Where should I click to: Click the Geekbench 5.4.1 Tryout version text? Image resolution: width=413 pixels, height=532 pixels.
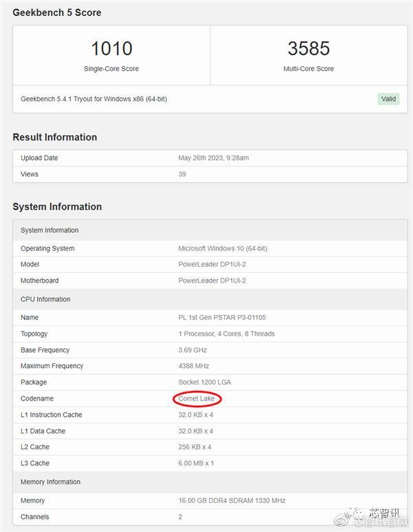[94, 99]
